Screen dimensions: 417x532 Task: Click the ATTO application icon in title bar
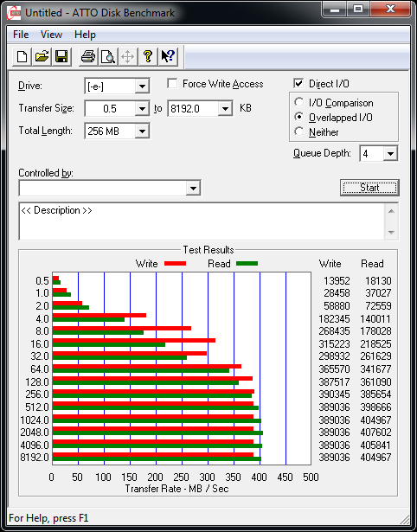[14, 13]
